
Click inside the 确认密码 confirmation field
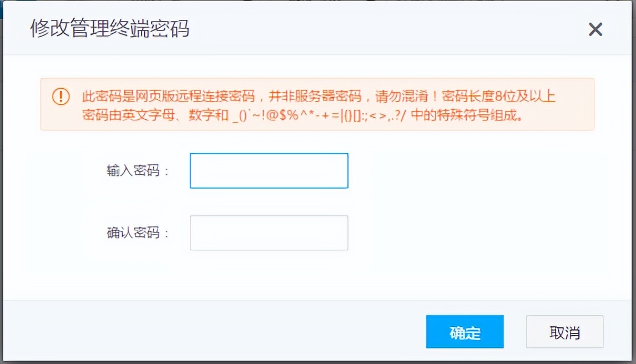point(269,232)
